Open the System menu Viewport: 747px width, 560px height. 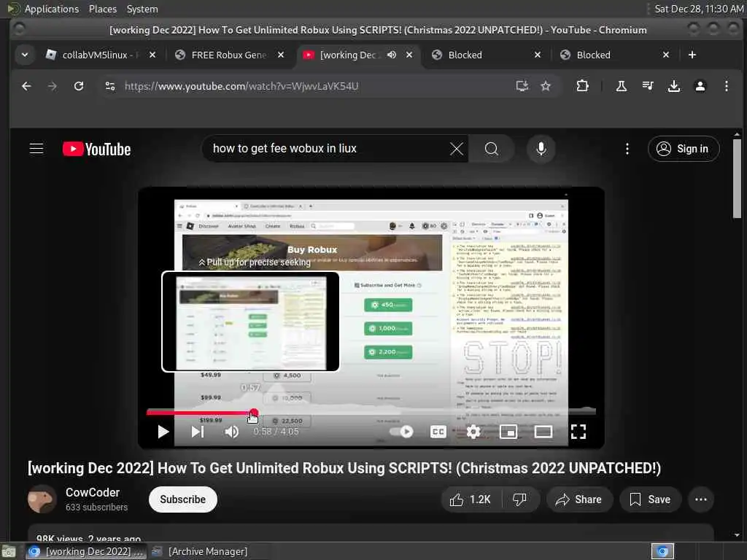(142, 9)
